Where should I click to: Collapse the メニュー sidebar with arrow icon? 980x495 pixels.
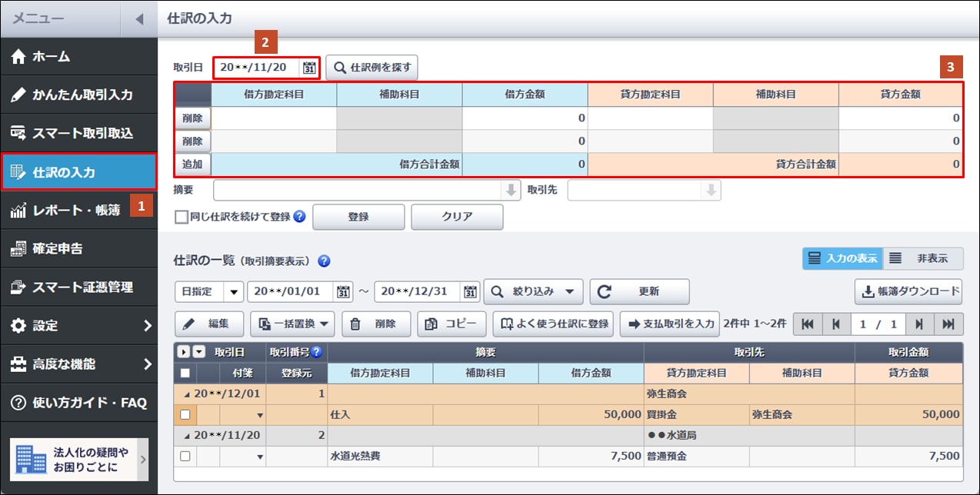[x=138, y=18]
